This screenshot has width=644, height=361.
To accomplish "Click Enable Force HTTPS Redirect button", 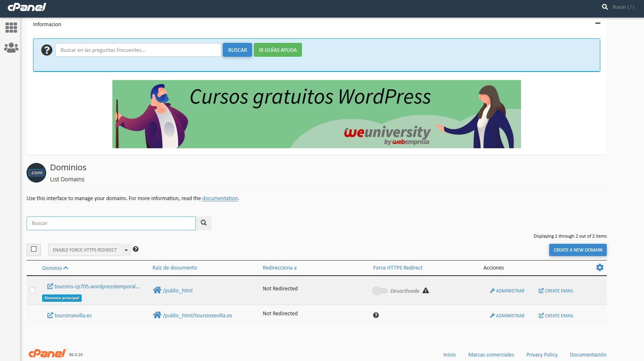I will point(85,250).
